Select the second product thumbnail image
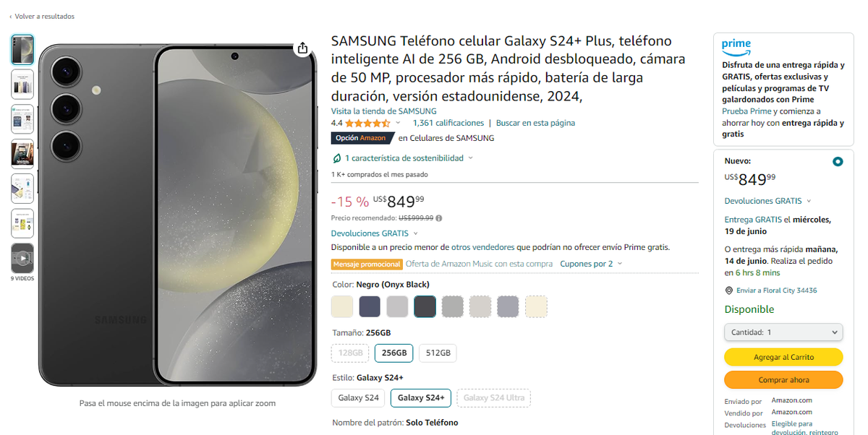The image size is (868, 435). (22, 84)
